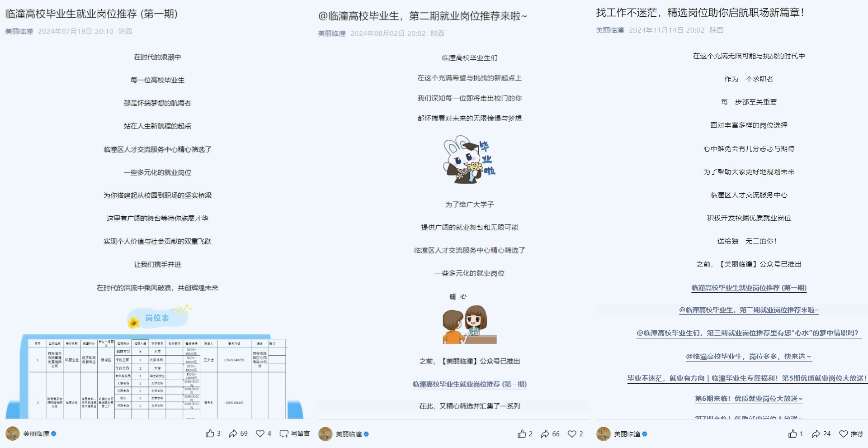
Task: Open the 第6期来临 优质就业岗位大放送 link
Action: tap(749, 399)
